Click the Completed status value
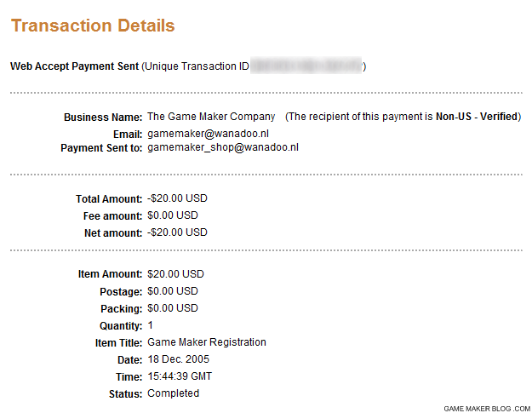532x413 pixels. [173, 393]
